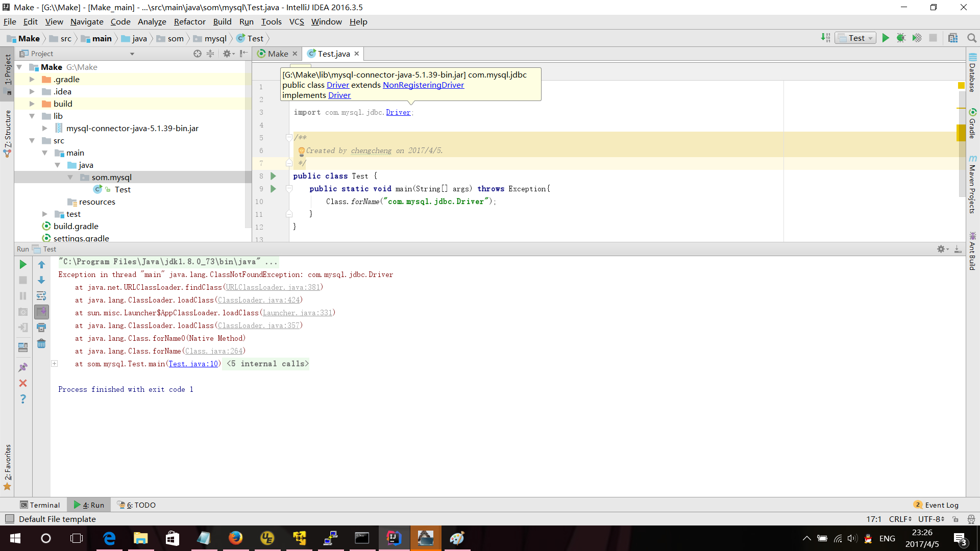Viewport: 980px width, 551px height.
Task: Open the Refactor menu
Action: pyautogui.click(x=189, y=21)
